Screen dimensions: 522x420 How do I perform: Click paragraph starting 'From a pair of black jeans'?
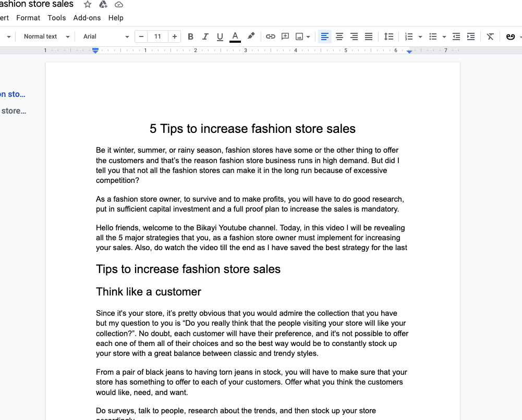point(252,382)
